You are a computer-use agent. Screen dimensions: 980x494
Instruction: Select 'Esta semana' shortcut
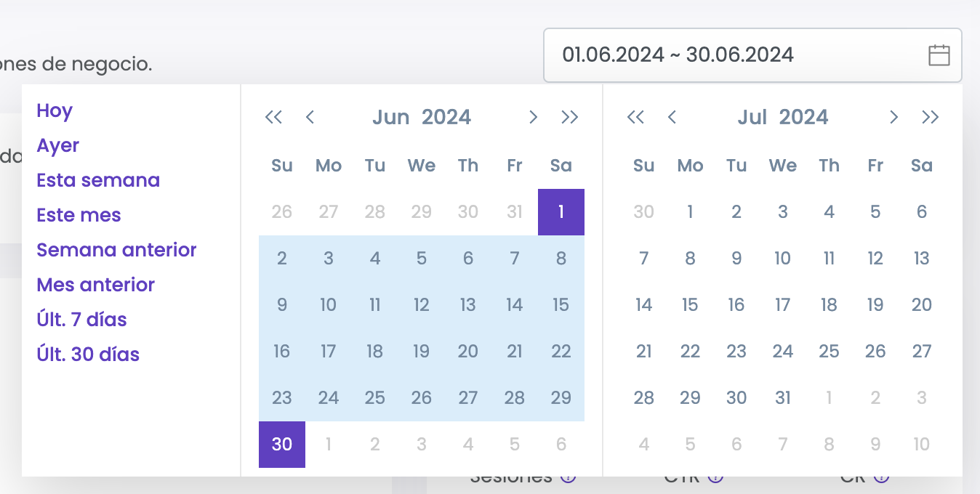[x=98, y=180]
